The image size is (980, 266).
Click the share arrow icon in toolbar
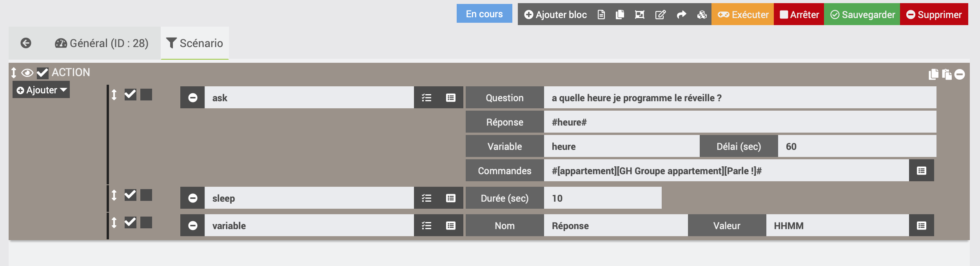[x=681, y=15]
